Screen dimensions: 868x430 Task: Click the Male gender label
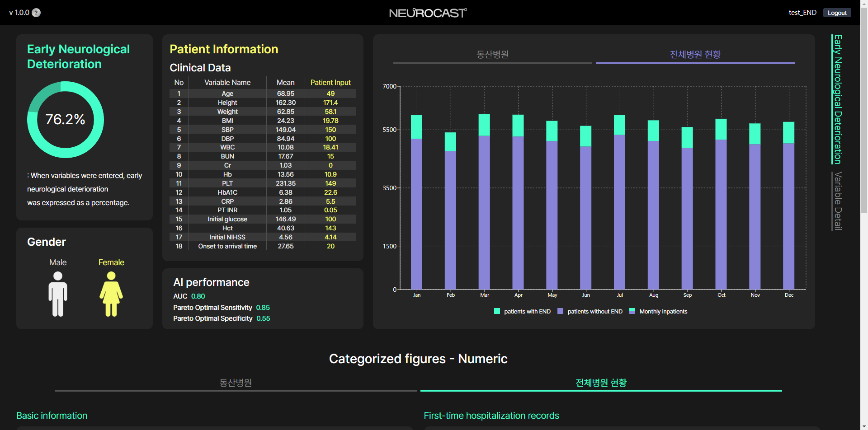tap(58, 262)
